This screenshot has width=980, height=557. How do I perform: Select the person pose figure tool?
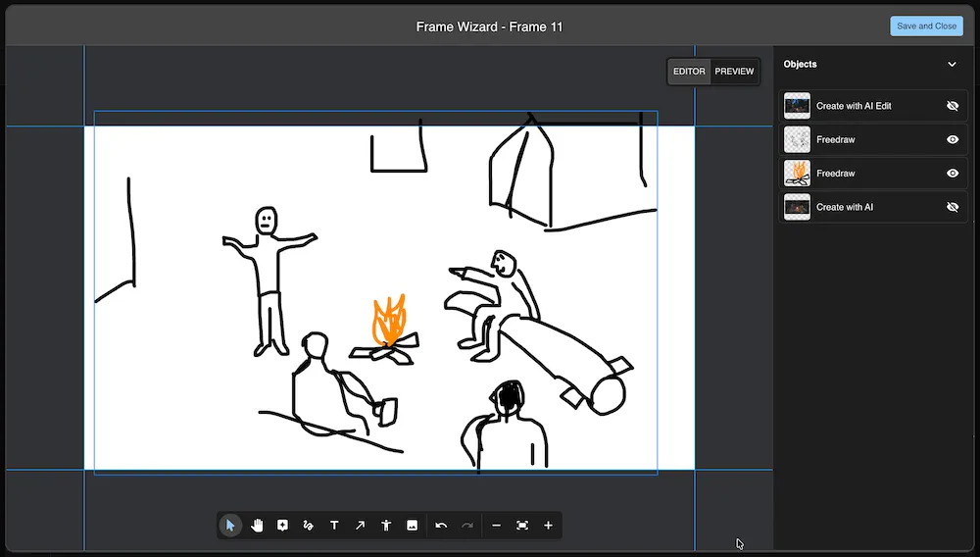pyautogui.click(x=386, y=525)
